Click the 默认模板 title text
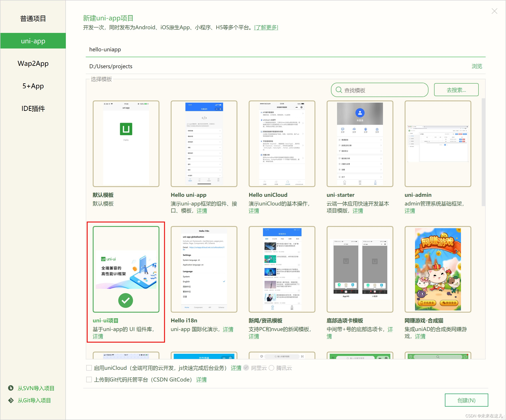 (103, 195)
